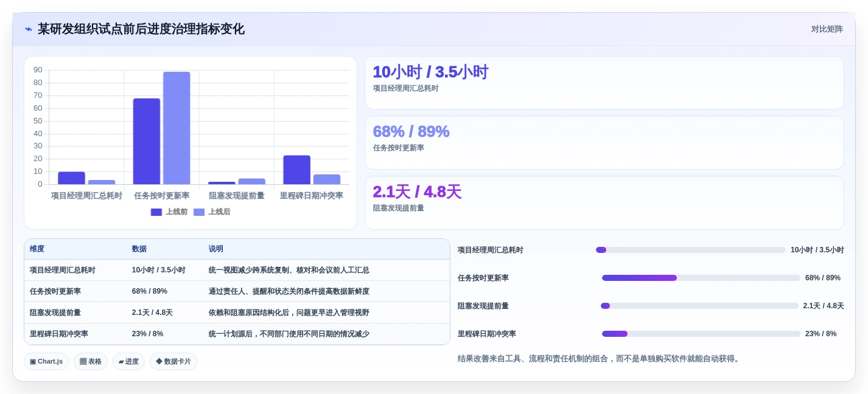The width and height of the screenshot is (868, 394).
Task: Click the 上线后 bar for 里程碑日期冲突率
Action: coord(327,179)
